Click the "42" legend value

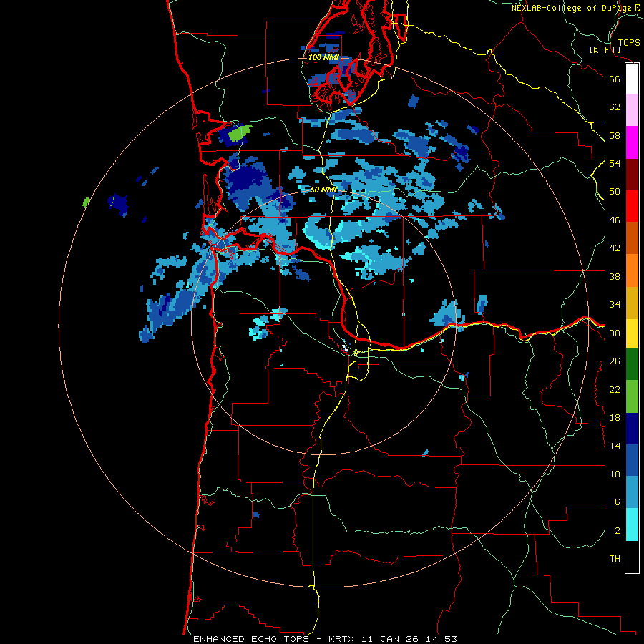tap(615, 248)
